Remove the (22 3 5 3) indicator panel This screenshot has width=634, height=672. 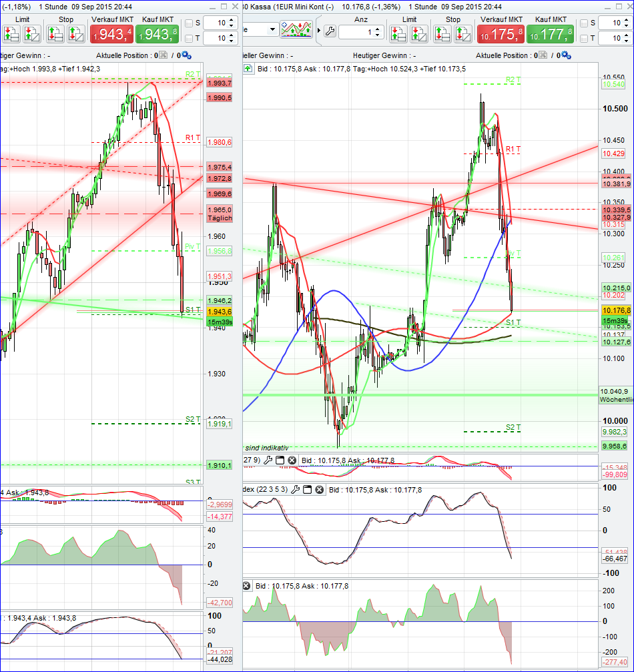pos(320,489)
